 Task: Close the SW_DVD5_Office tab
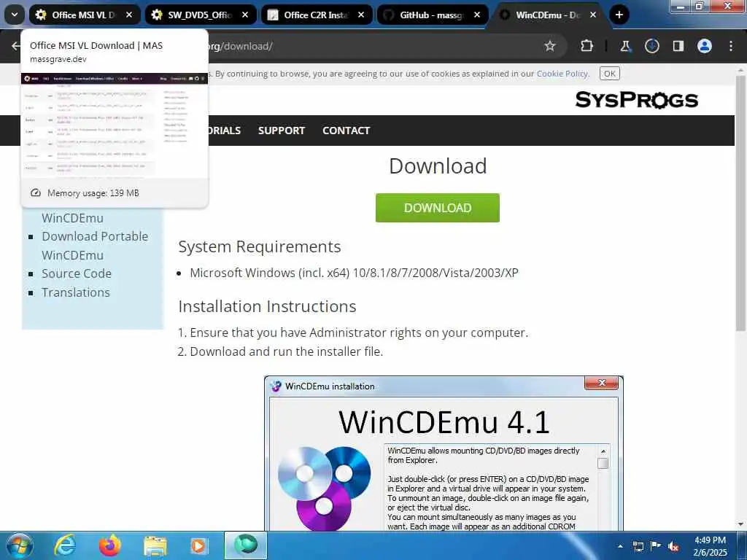(x=245, y=15)
